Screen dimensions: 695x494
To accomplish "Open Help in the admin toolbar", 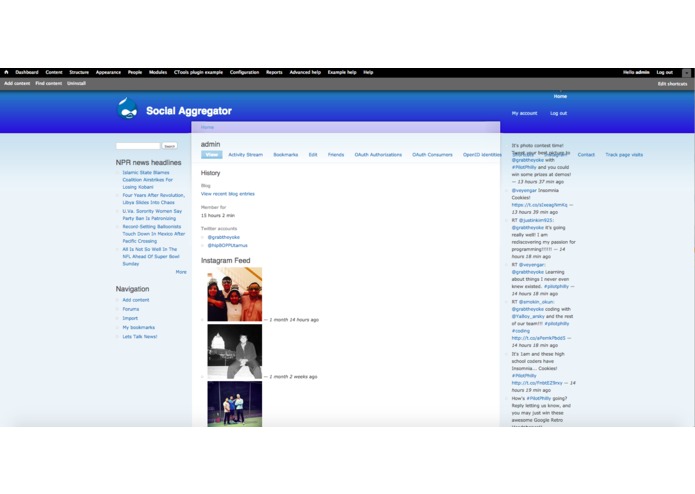I will (368, 72).
